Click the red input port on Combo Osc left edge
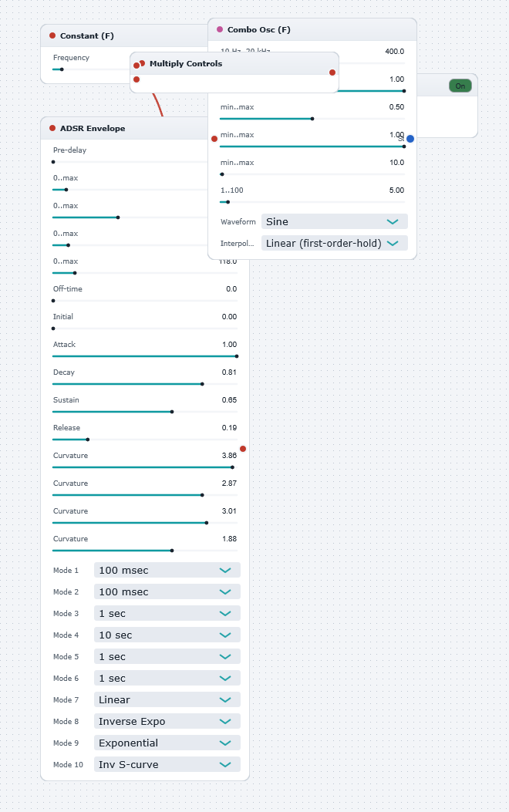Screen dimensions: 509x812 pos(214,139)
